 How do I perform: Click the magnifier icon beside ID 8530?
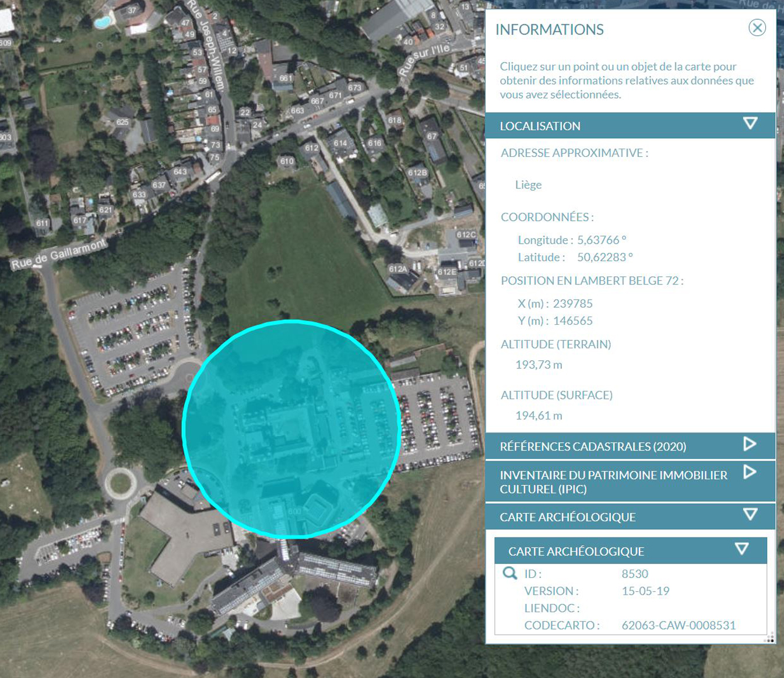tap(509, 573)
